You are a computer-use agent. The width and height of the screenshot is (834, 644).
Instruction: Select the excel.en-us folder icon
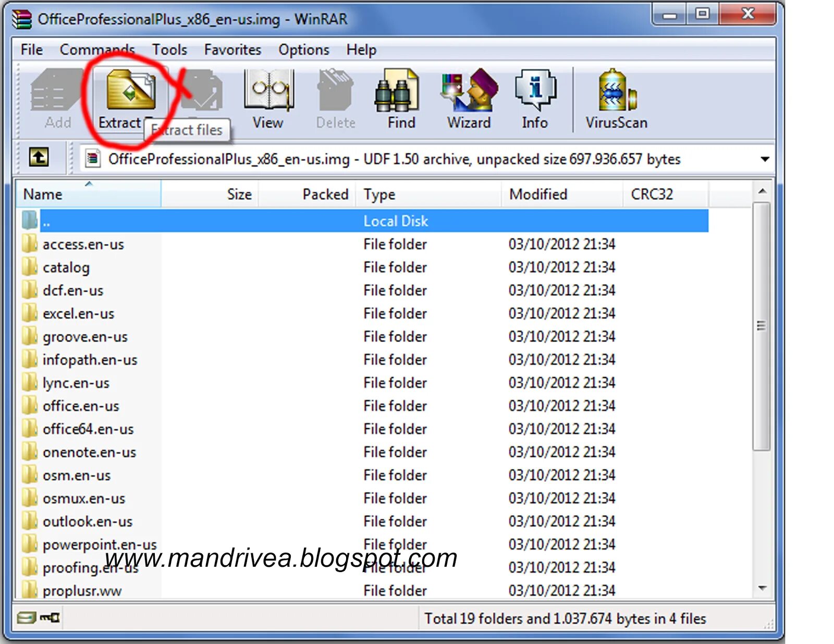30,313
